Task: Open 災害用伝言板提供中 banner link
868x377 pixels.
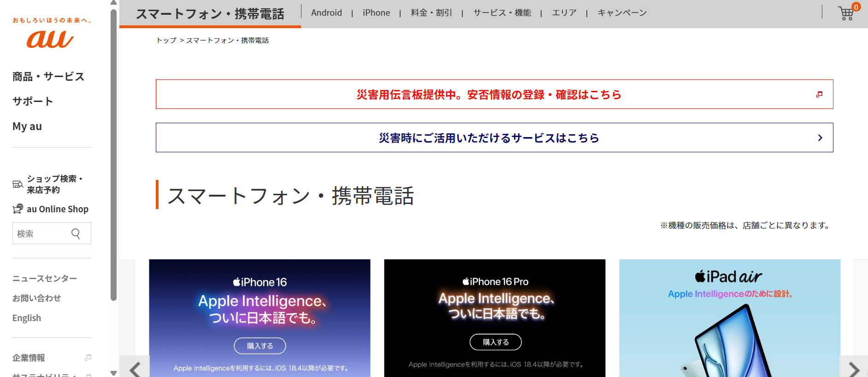Action: (x=494, y=94)
